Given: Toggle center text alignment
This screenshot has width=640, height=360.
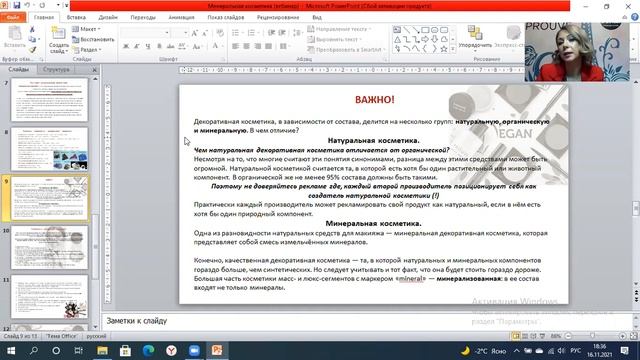Looking at the screenshot, I should tap(247, 47).
